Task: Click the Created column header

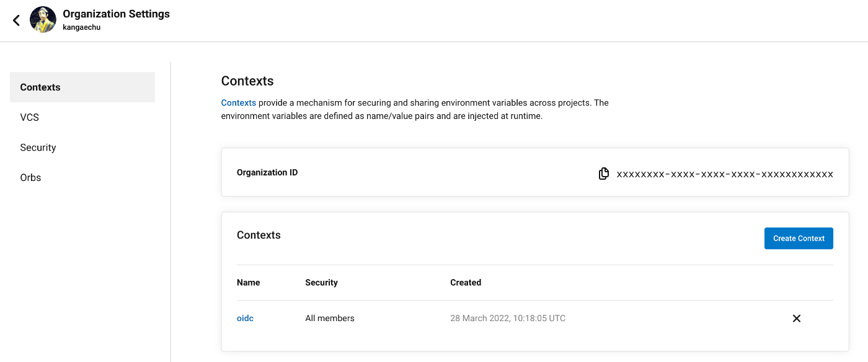Action: coord(466,283)
